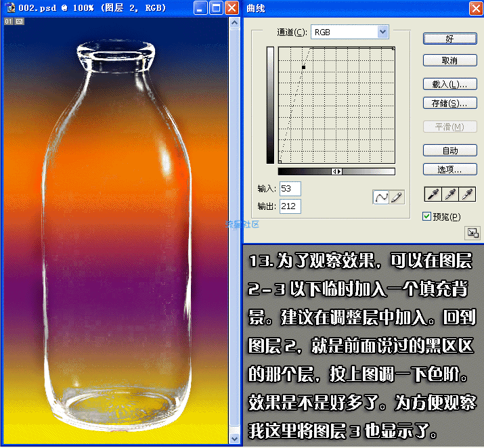
Task: Select the black control point on the curve
Action: (x=304, y=67)
